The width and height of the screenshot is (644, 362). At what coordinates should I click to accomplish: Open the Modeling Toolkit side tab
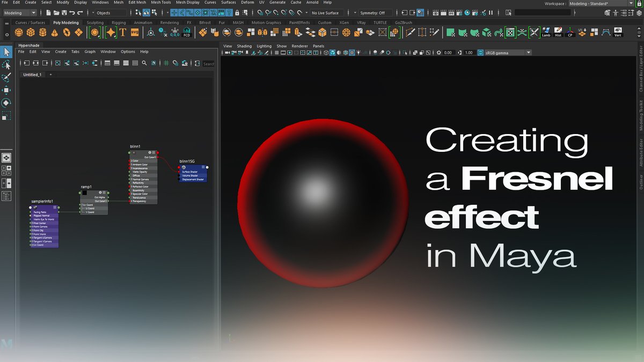641,115
